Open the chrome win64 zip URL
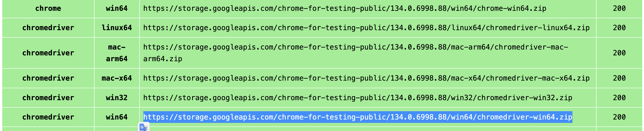644x131 pixels. pyautogui.click(x=345, y=9)
